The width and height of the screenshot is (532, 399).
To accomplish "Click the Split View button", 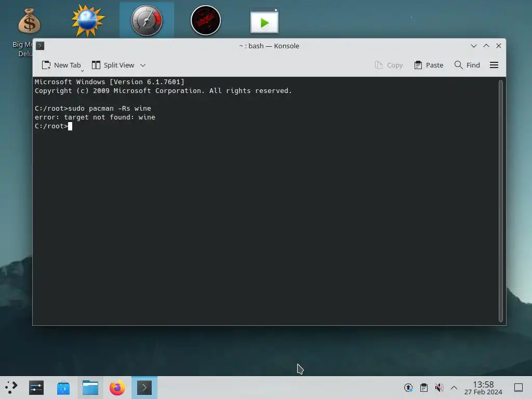I will [113, 65].
